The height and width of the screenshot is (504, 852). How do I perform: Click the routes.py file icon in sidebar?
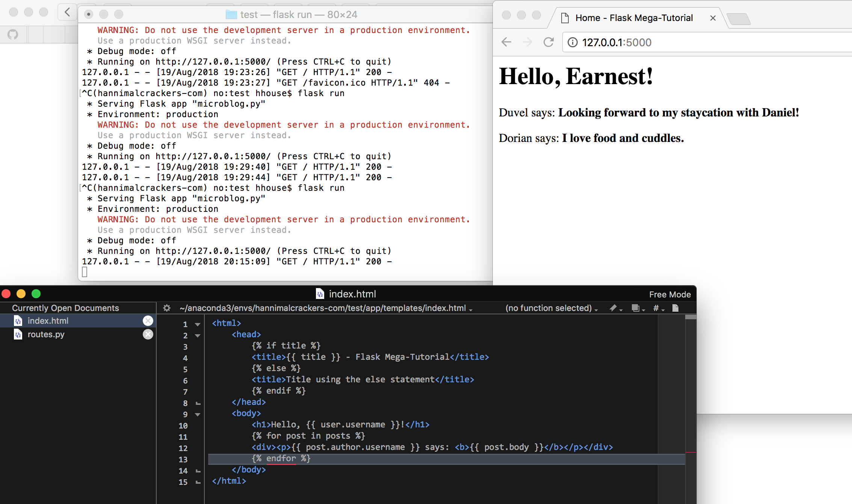pyautogui.click(x=18, y=334)
